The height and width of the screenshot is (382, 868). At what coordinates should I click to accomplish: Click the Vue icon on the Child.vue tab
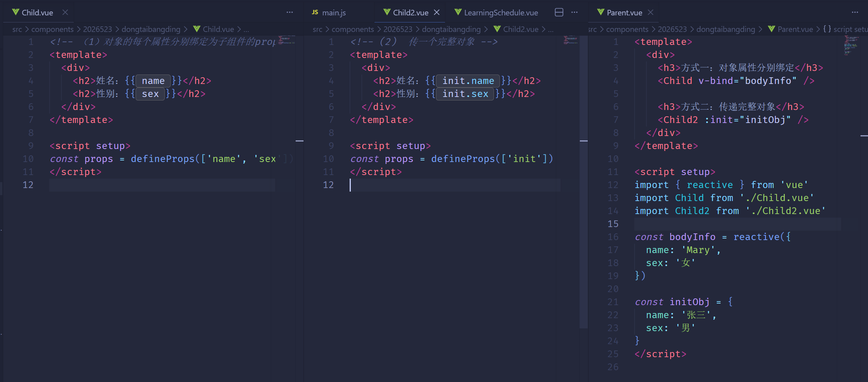[16, 12]
